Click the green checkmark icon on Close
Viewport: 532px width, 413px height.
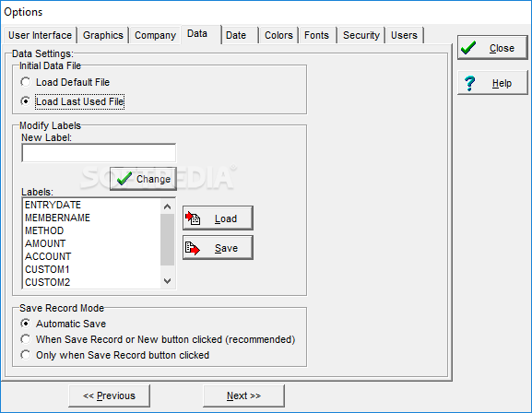(468, 48)
